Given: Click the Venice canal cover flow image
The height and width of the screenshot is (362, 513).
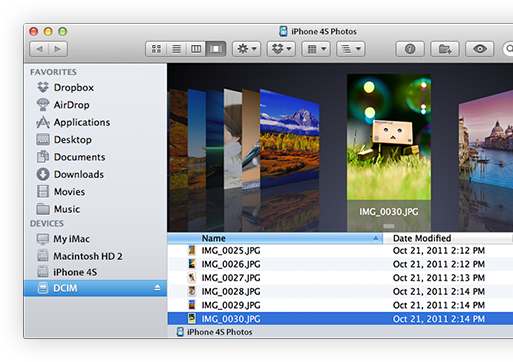Looking at the screenshot, I should click(486, 140).
